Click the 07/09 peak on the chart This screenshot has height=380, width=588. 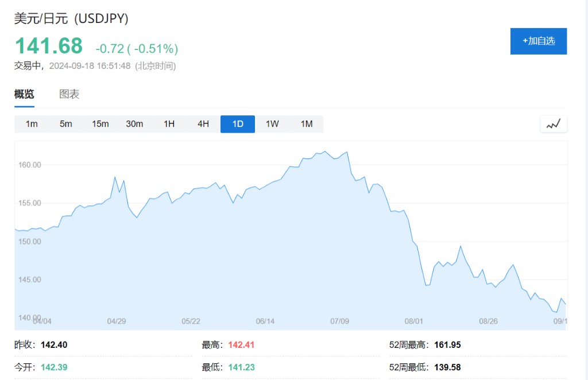pyautogui.click(x=347, y=153)
